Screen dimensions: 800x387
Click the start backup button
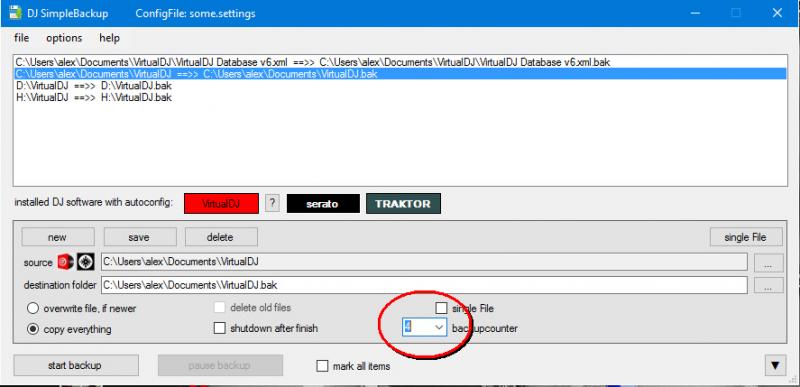coord(75,366)
